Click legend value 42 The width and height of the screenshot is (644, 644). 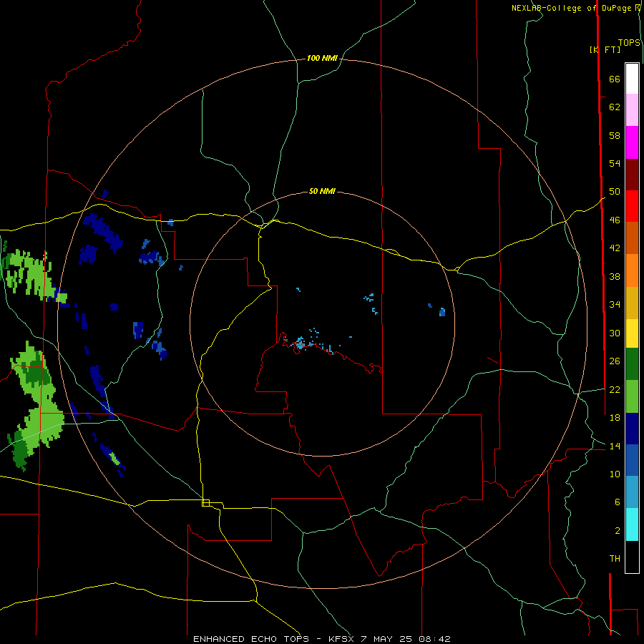(x=615, y=248)
